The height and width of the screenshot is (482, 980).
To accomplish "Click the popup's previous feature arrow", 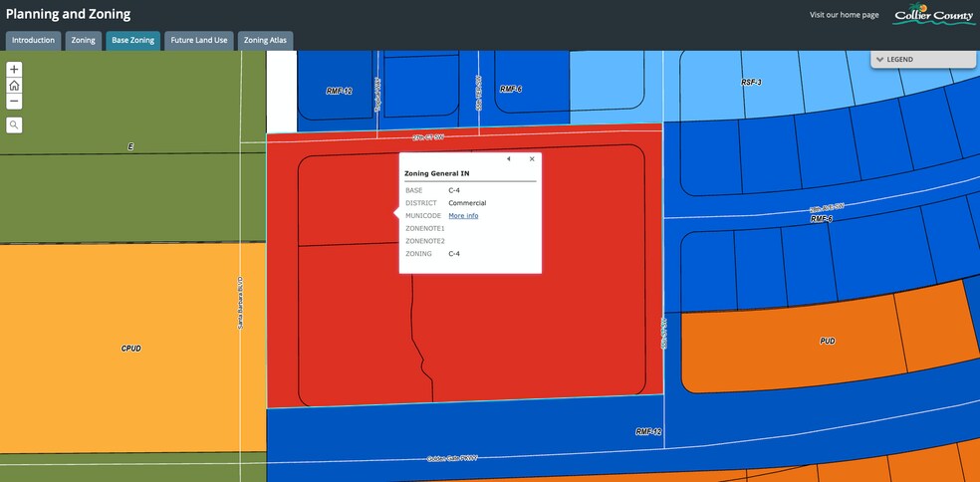I will pyautogui.click(x=509, y=159).
